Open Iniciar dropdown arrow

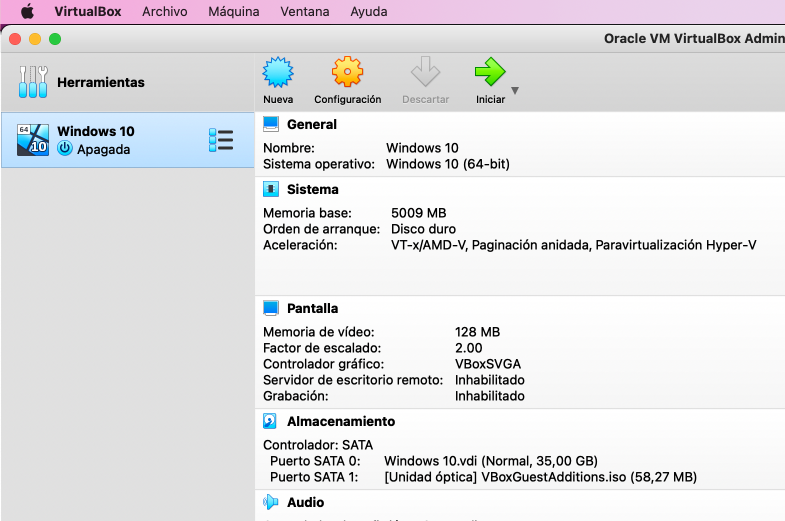(515, 91)
